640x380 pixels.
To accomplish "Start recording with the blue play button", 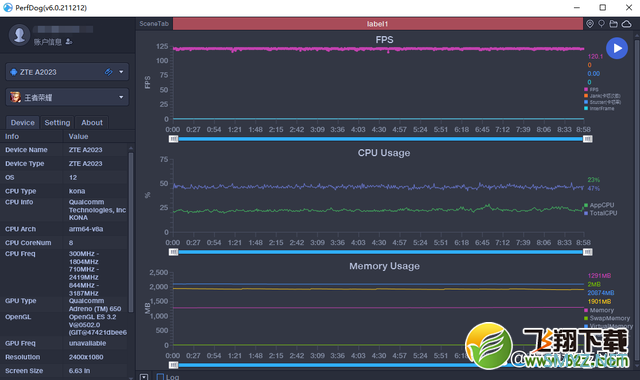I will pyautogui.click(x=617, y=48).
